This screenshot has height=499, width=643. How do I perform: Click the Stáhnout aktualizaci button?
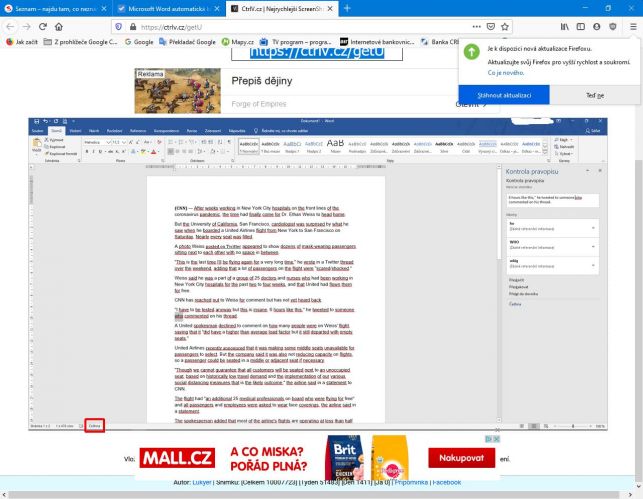(504, 95)
